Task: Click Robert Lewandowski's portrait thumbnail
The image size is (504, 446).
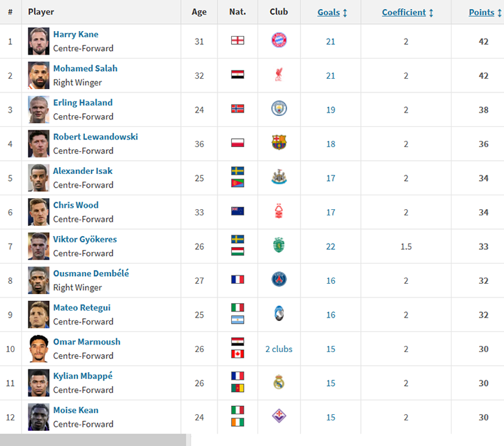Action: (x=39, y=144)
